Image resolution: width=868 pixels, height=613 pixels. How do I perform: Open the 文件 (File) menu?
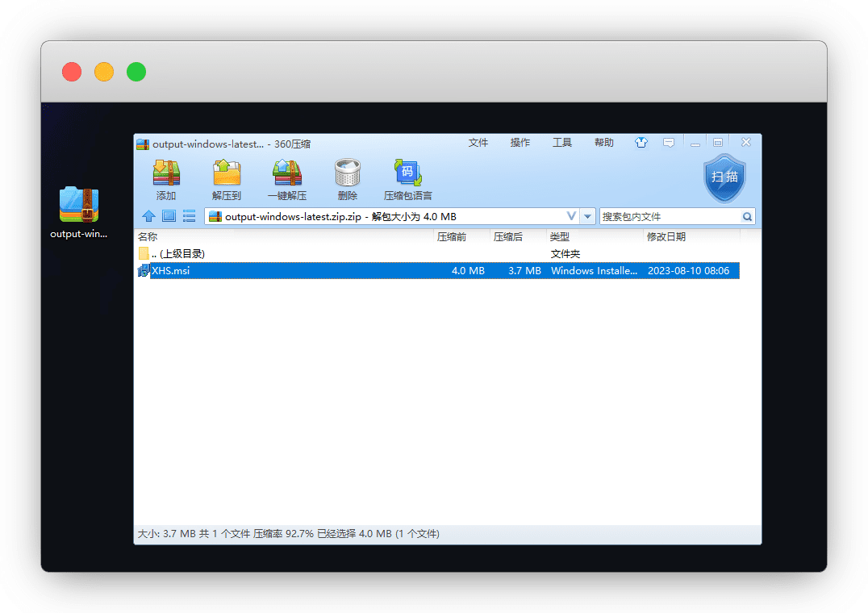click(478, 143)
